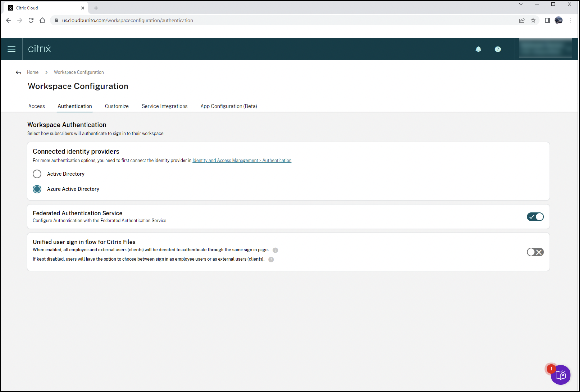Open the Chrome profile avatar
The width and height of the screenshot is (580, 392).
[558, 20]
